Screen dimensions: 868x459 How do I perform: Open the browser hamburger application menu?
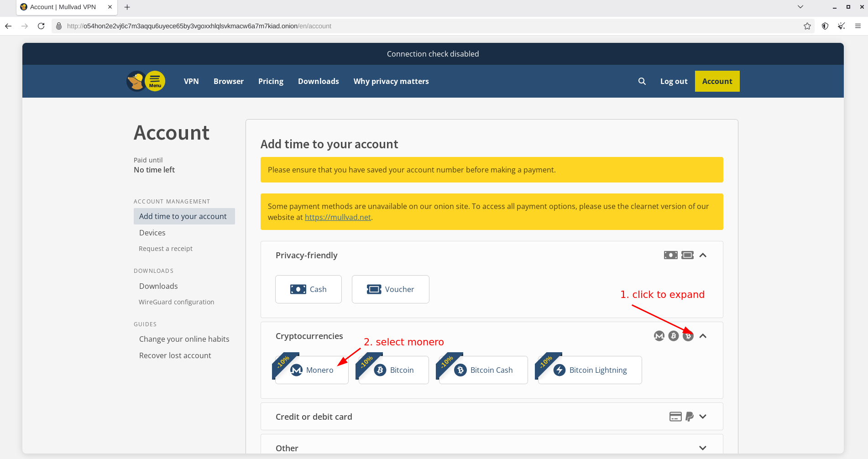858,26
